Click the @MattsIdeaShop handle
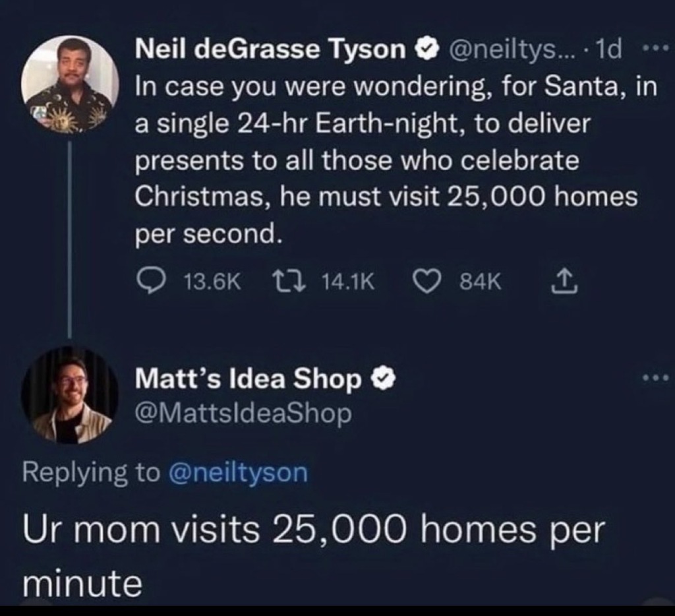The height and width of the screenshot is (616, 675). pyautogui.click(x=243, y=414)
